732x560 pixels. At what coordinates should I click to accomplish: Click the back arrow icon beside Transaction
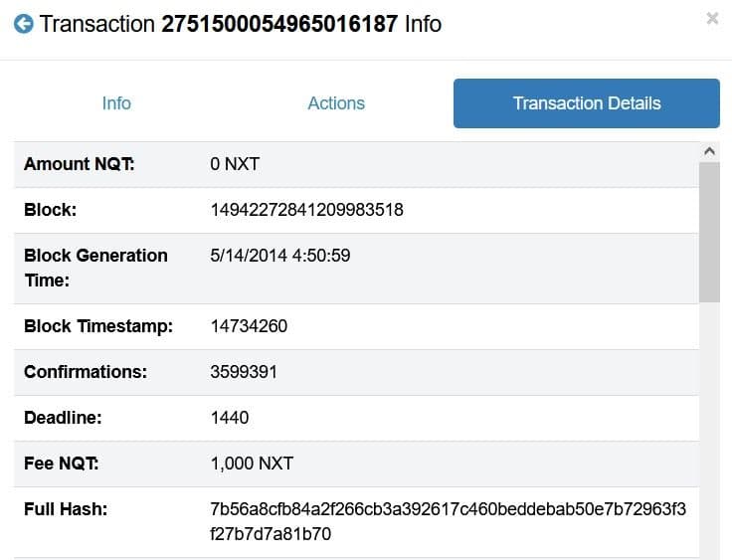pyautogui.click(x=23, y=23)
